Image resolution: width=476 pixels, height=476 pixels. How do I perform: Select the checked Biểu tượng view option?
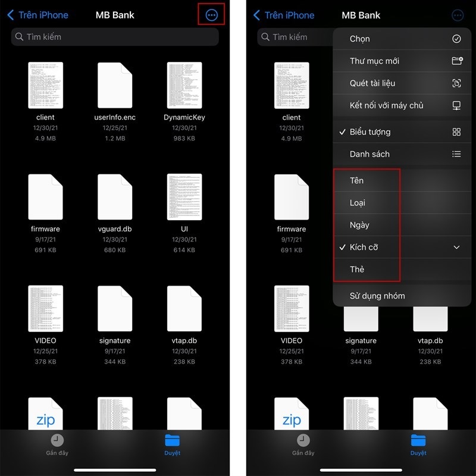370,132
